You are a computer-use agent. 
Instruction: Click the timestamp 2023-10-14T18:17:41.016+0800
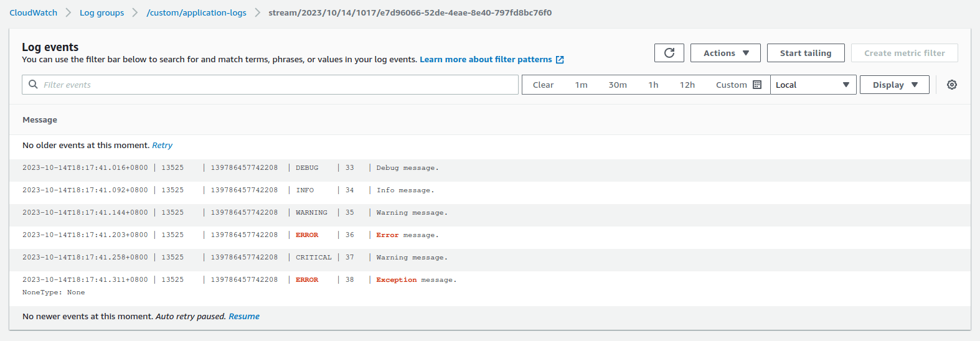85,168
